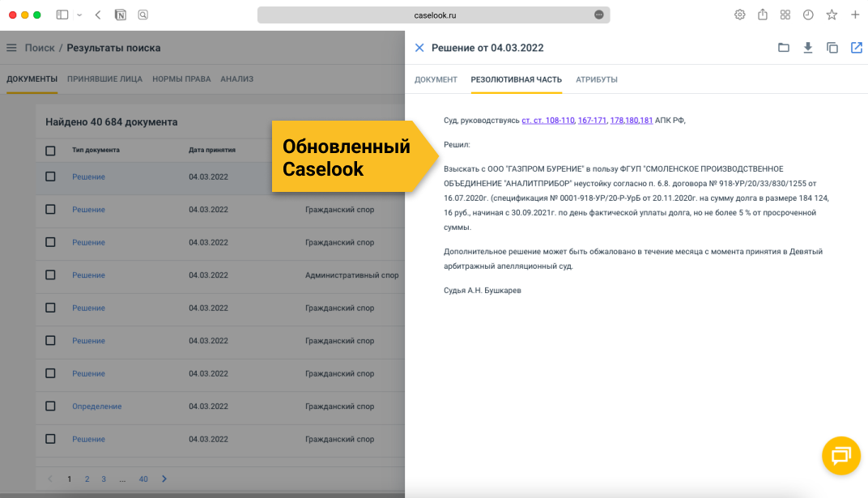Close the Решение от 04.03.2022 panel
The image size is (868, 498).
pos(419,48)
